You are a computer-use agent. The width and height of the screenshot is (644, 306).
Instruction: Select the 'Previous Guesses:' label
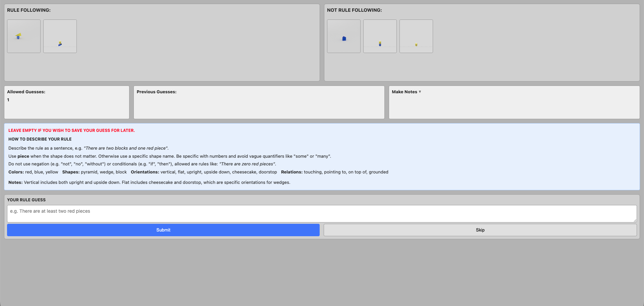click(x=156, y=92)
